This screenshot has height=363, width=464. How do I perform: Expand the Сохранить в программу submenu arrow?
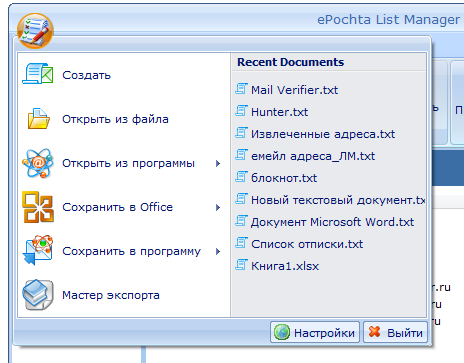click(218, 251)
